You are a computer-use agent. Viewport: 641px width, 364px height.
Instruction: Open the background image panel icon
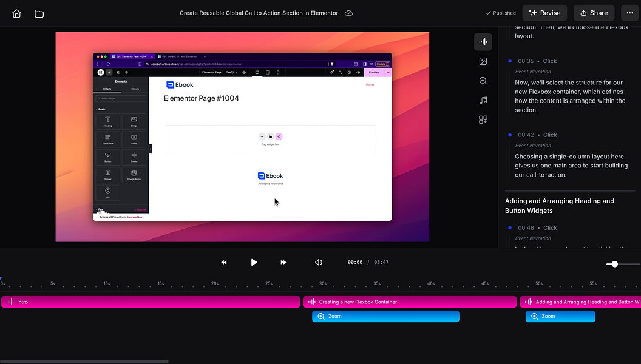point(483,61)
